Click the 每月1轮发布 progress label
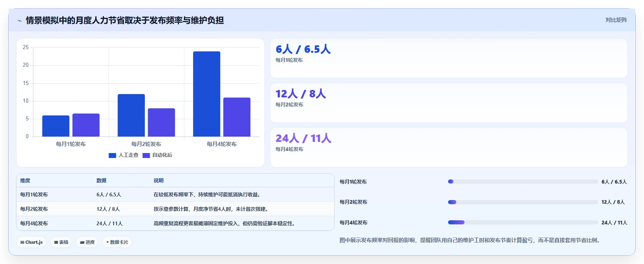644x264 pixels. pos(353,181)
